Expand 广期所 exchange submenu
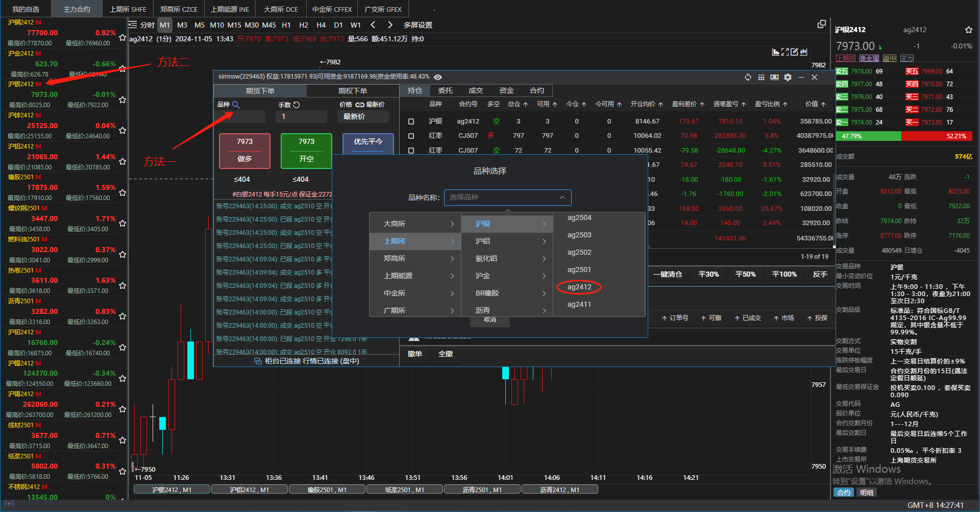The width and height of the screenshot is (980, 512). [415, 310]
